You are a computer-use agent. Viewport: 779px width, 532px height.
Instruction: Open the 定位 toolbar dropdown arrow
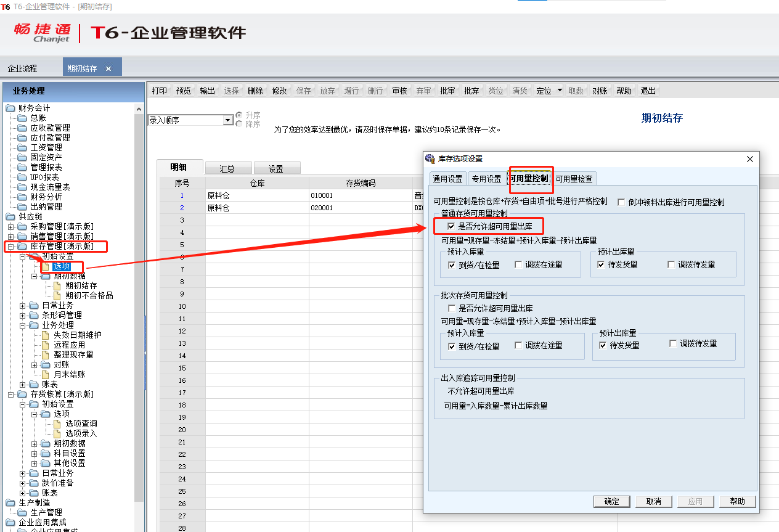[560, 91]
